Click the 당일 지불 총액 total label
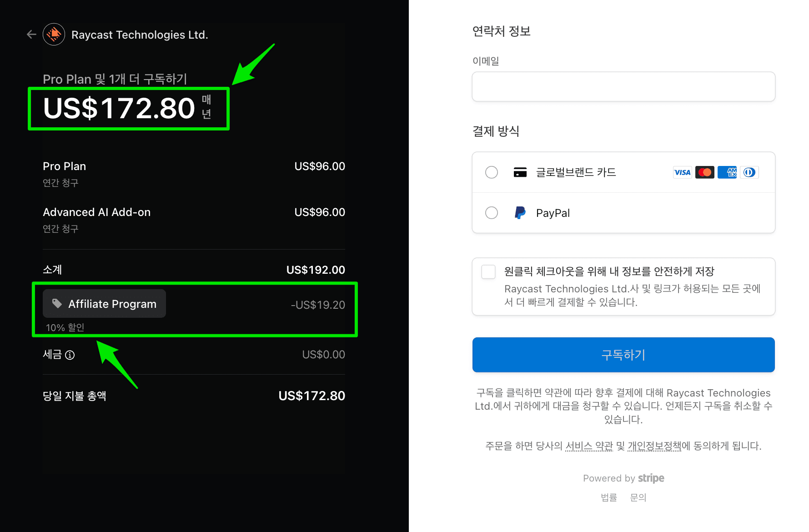The height and width of the screenshot is (532, 809). pyautogui.click(x=75, y=396)
